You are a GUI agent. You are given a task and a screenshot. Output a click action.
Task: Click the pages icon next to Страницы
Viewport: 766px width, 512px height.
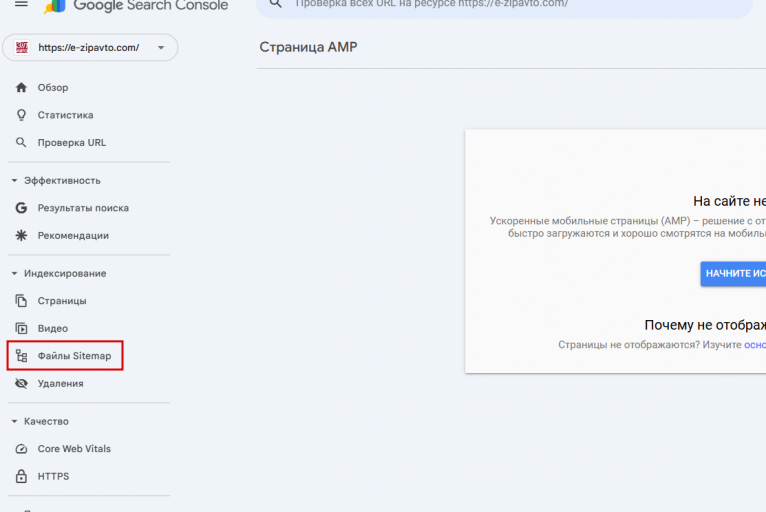21,300
